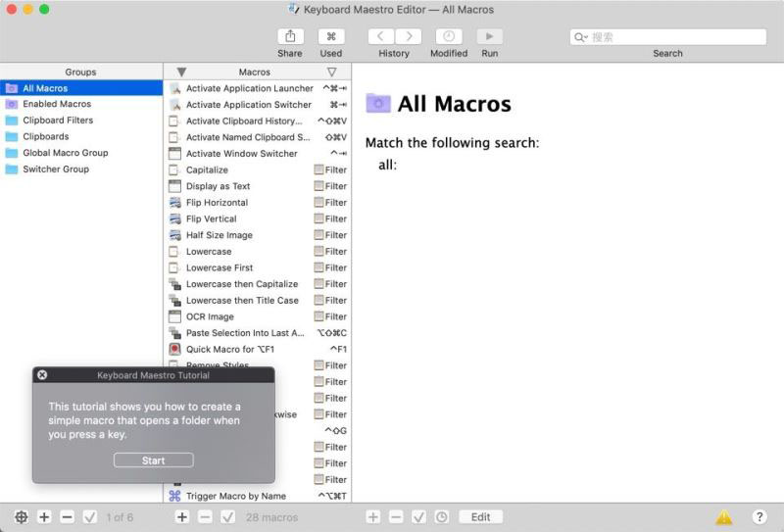Viewport: 784px width, 532px height.
Task: Click the groups target crosshair icon
Action: [x=21, y=517]
